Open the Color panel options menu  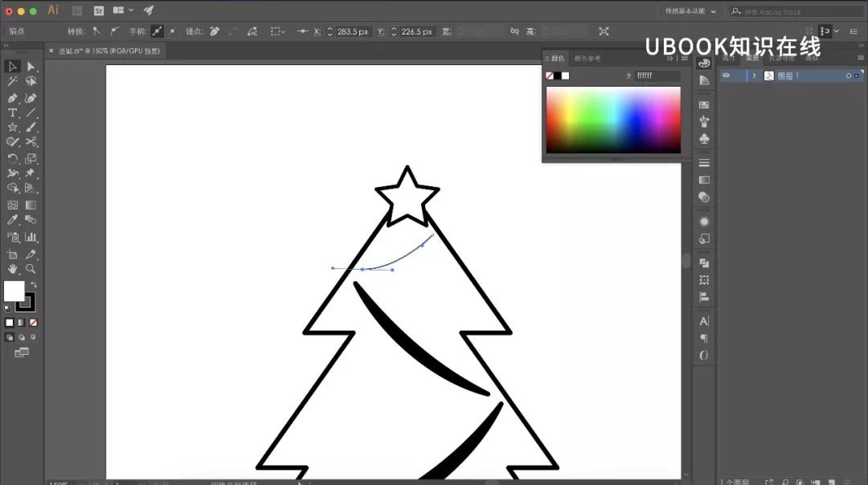click(685, 58)
